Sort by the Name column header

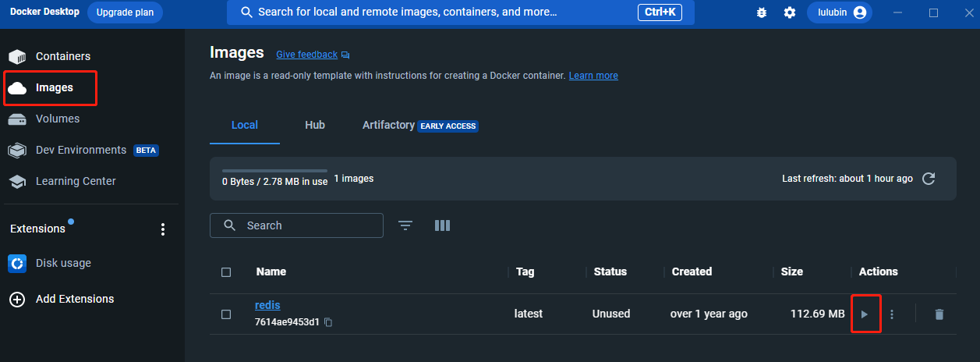click(x=271, y=271)
